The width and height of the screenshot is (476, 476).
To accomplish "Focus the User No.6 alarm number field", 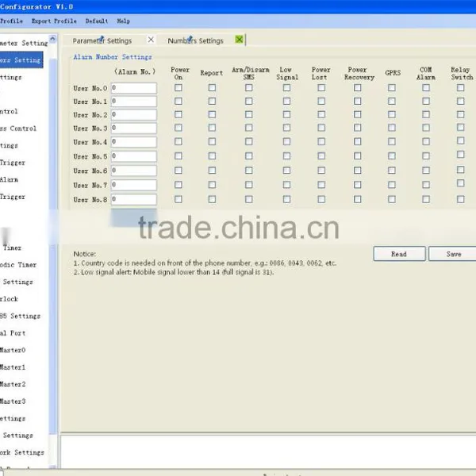I will tap(134, 171).
